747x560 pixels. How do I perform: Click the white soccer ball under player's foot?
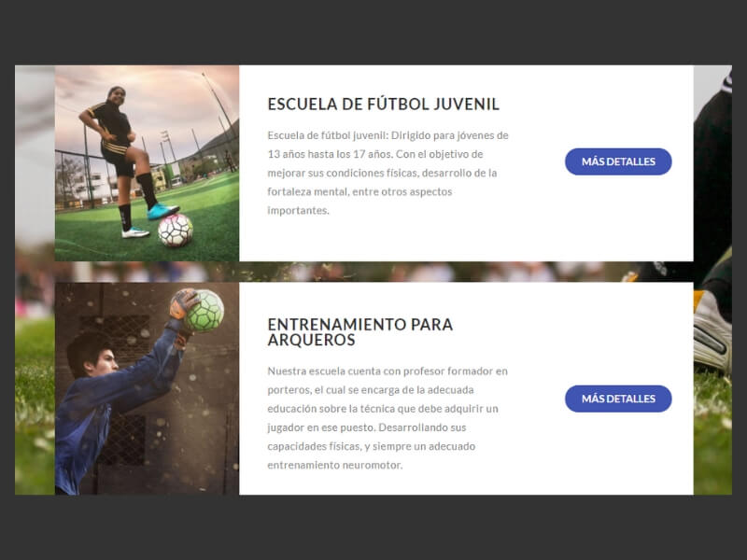click(x=176, y=231)
